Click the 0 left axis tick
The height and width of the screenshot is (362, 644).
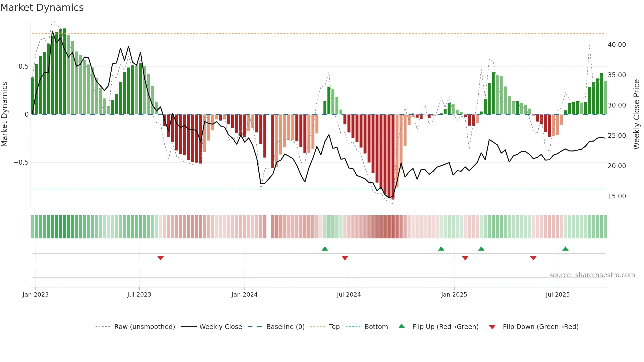(x=27, y=114)
